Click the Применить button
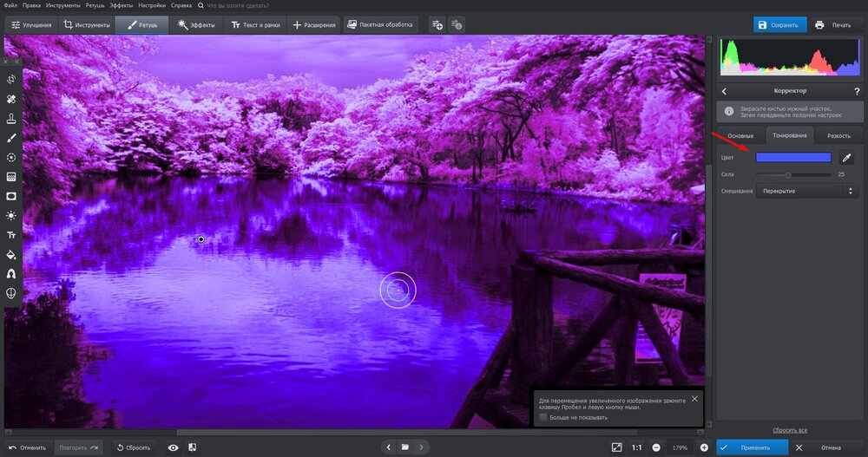This screenshot has width=868, height=457. pyautogui.click(x=753, y=447)
